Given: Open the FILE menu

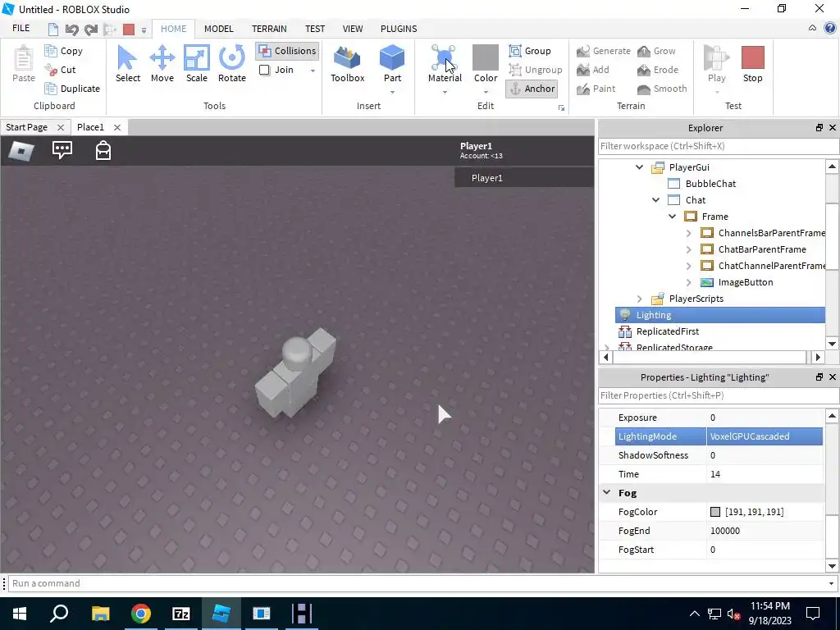Looking at the screenshot, I should pos(21,29).
